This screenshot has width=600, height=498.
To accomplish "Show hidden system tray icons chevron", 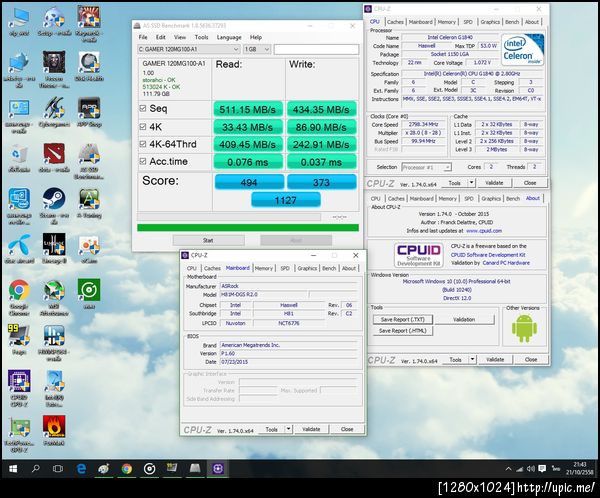I will pos(508,469).
